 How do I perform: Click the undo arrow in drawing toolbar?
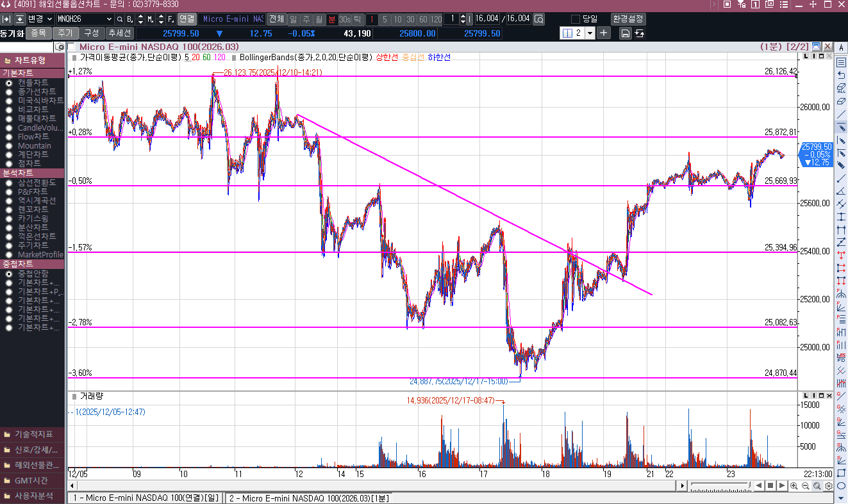pos(841,75)
